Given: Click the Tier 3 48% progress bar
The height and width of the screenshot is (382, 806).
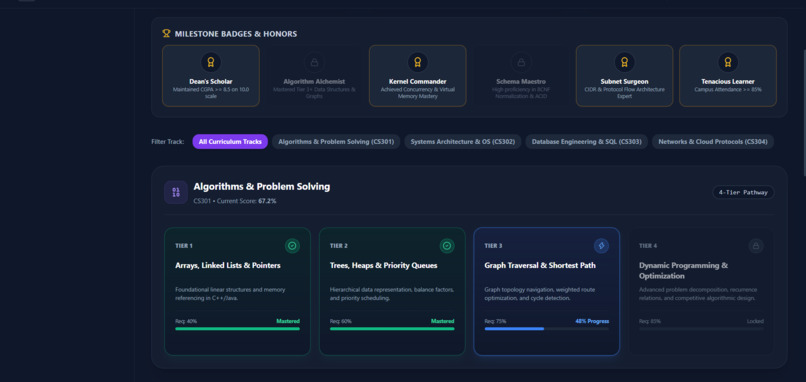Looking at the screenshot, I should pyautogui.click(x=547, y=329).
